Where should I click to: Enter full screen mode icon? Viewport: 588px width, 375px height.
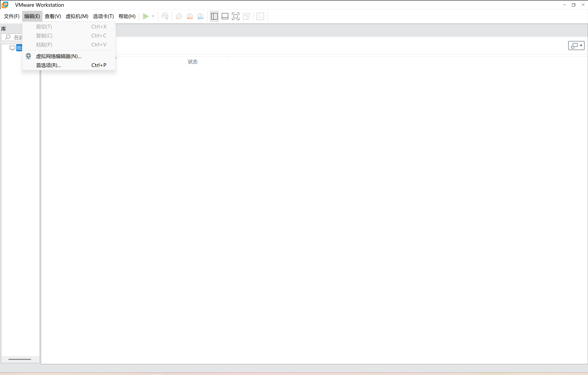235,16
